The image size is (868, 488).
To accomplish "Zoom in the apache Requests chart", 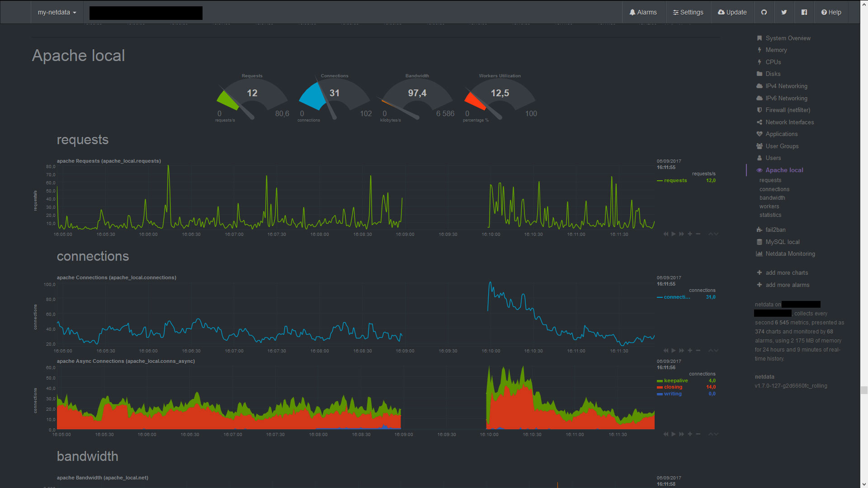I will [x=690, y=234].
